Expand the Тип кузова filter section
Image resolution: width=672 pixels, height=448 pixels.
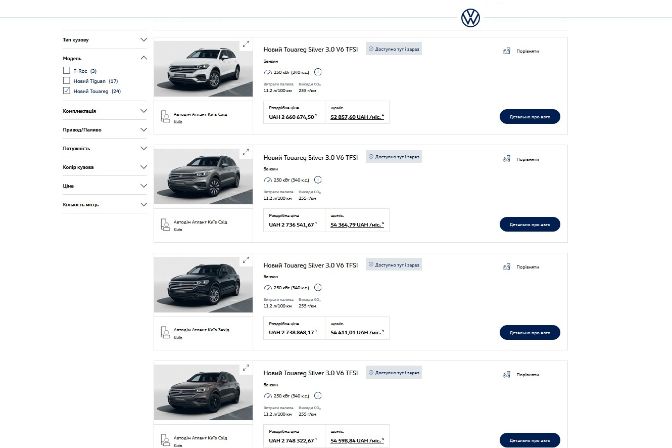point(144,40)
